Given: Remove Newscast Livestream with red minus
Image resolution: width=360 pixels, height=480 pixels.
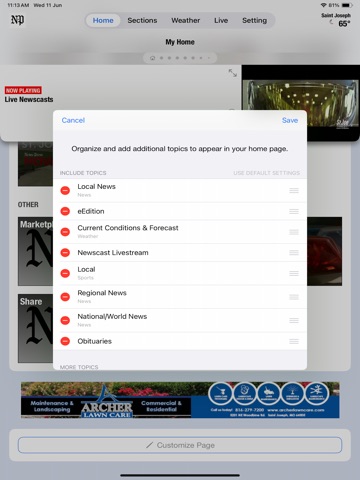Looking at the screenshot, I should (x=65, y=253).
